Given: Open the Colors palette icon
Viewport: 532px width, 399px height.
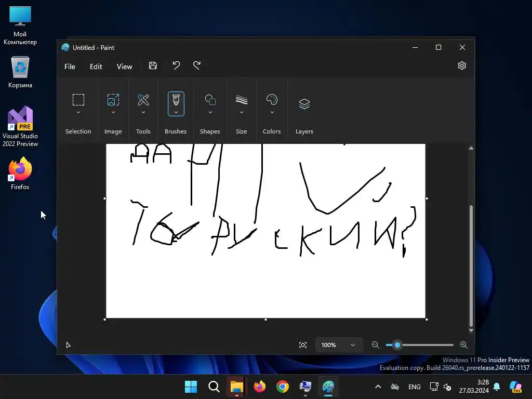Looking at the screenshot, I should [x=272, y=100].
